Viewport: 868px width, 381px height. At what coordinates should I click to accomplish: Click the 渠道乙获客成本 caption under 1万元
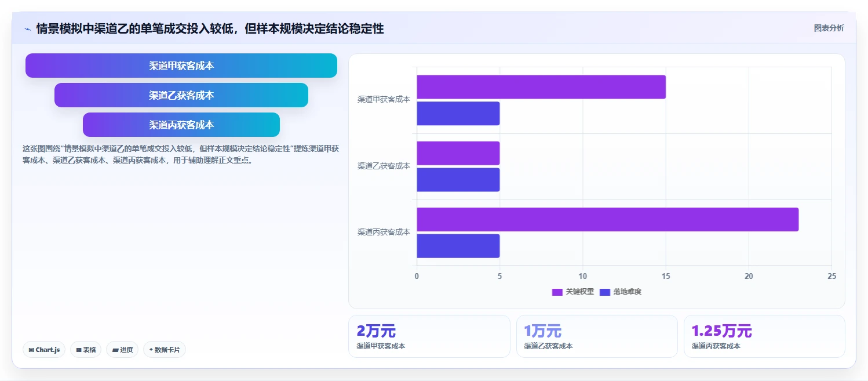(x=548, y=346)
